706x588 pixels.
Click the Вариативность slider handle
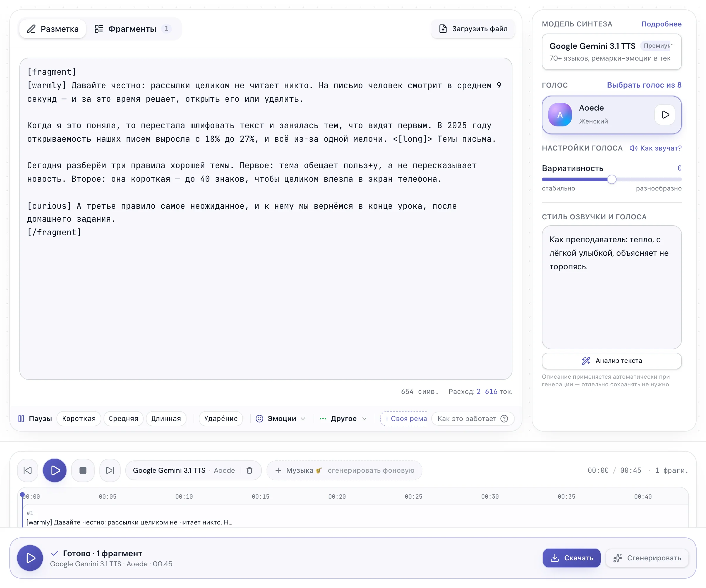pos(612,179)
